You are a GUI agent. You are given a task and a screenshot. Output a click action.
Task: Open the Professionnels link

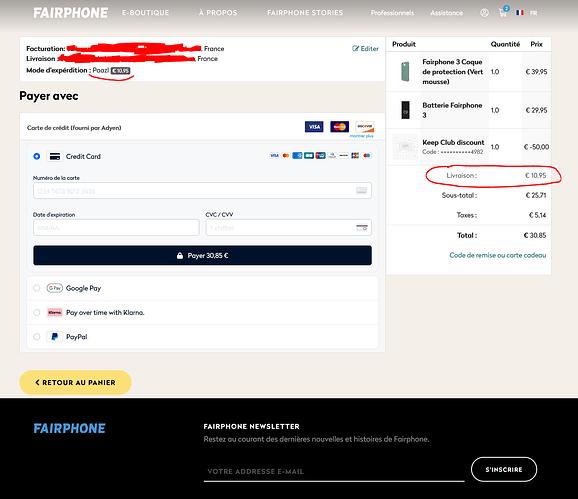pos(392,13)
